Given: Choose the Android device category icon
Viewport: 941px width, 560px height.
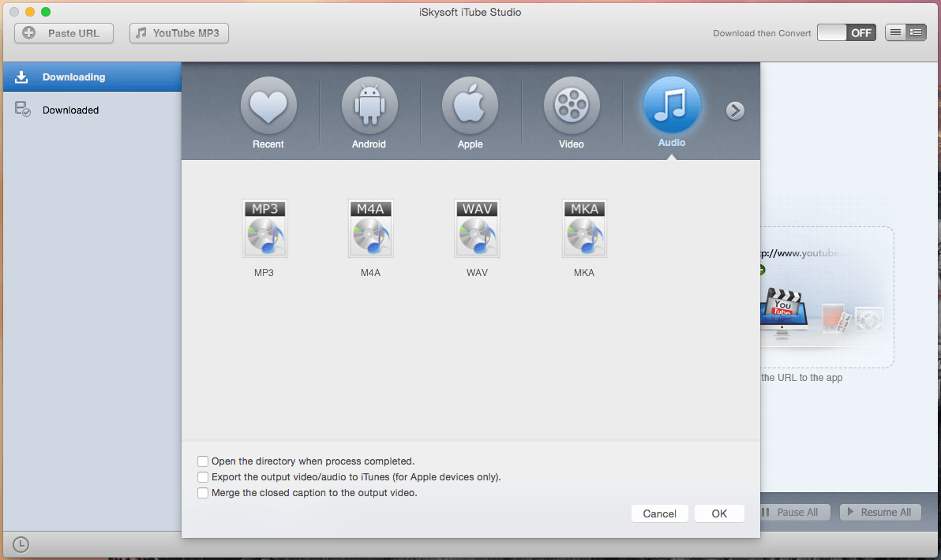Looking at the screenshot, I should (x=369, y=105).
